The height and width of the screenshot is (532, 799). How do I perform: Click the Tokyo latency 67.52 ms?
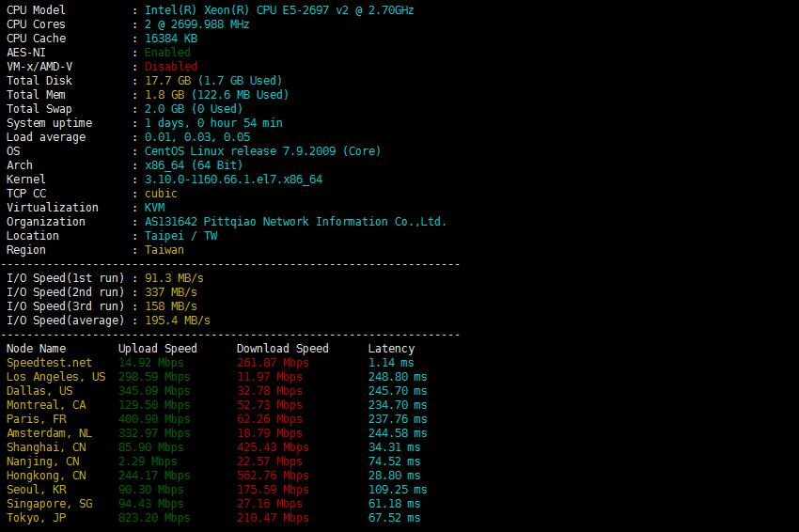395,518
